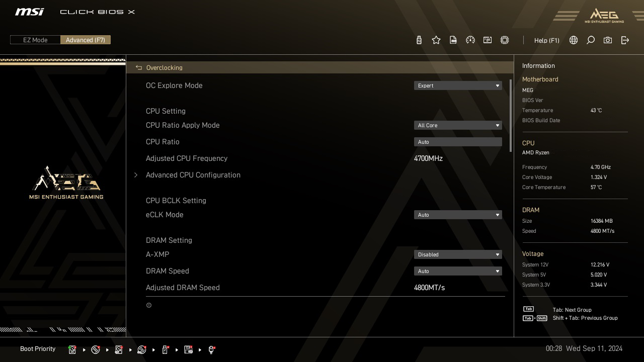Switch to EZ Mode
This screenshot has width=644, height=362.
tap(35, 40)
